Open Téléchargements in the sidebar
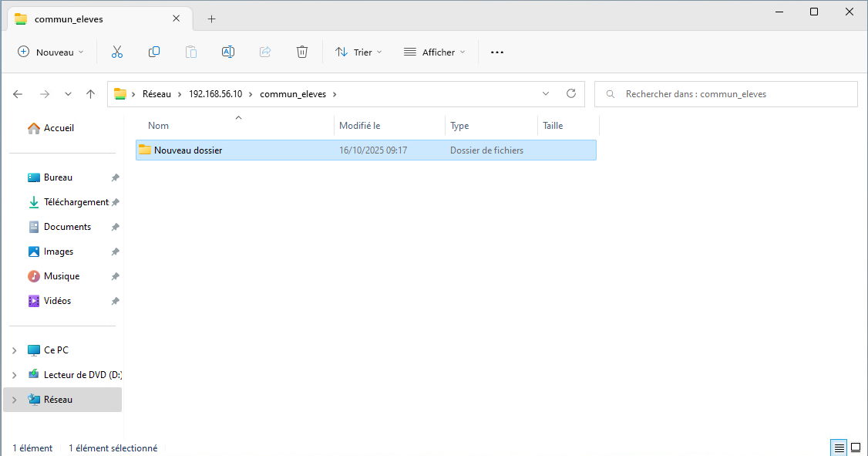 76,202
